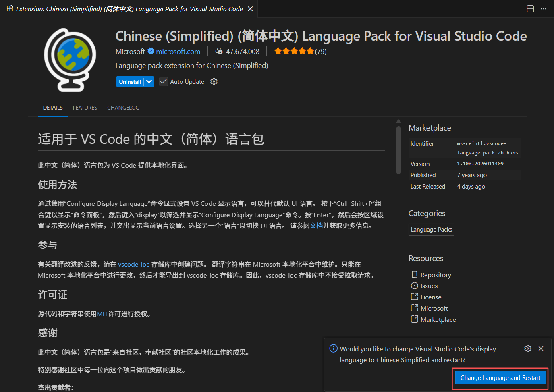Select the Language Packs category
This screenshot has width=554, height=392.
(x=432, y=230)
